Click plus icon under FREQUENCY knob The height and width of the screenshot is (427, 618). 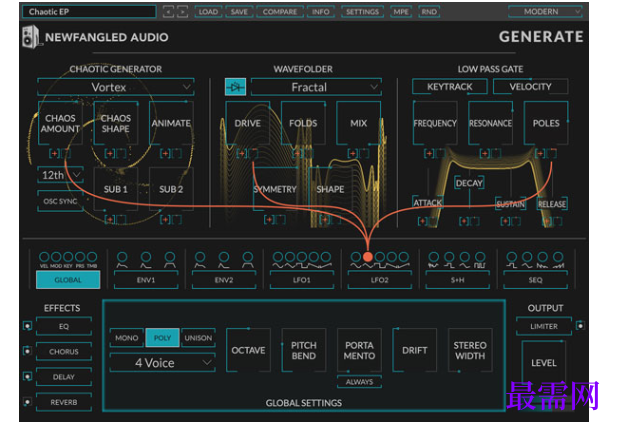pyautogui.click(x=429, y=153)
